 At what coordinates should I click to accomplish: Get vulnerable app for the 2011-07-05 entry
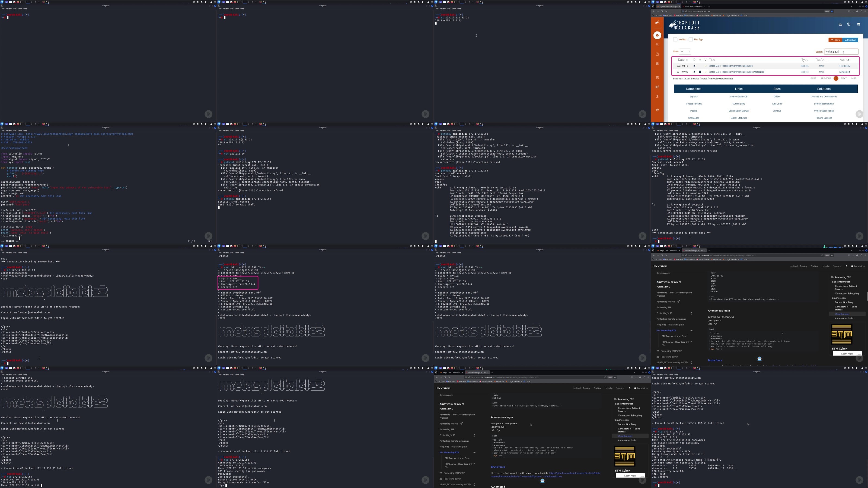tap(700, 72)
